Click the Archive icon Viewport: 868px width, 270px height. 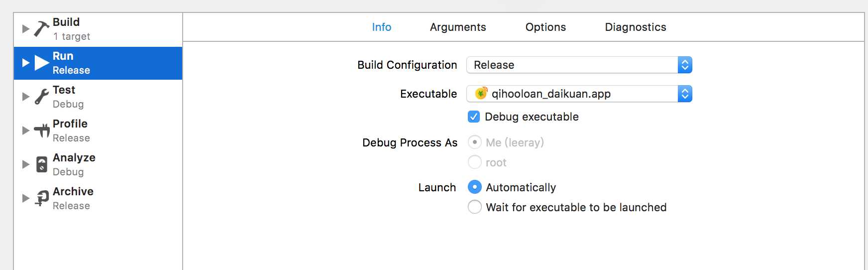tap(42, 198)
